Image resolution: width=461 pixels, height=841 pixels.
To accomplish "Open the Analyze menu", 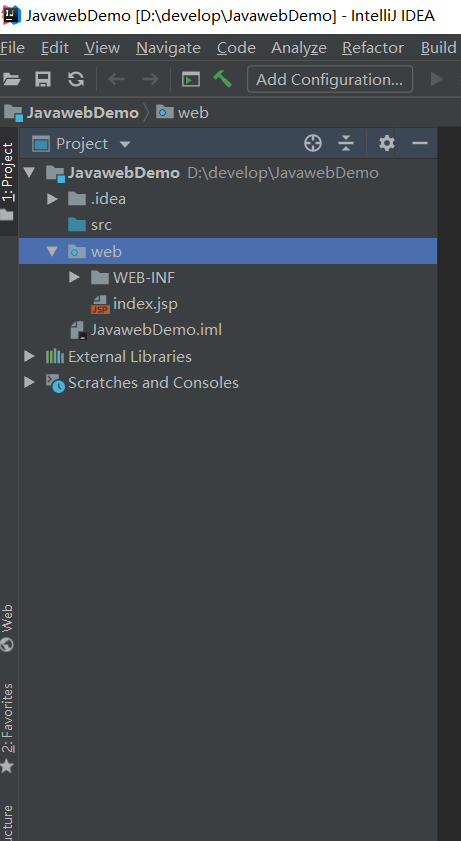I will [x=299, y=48].
